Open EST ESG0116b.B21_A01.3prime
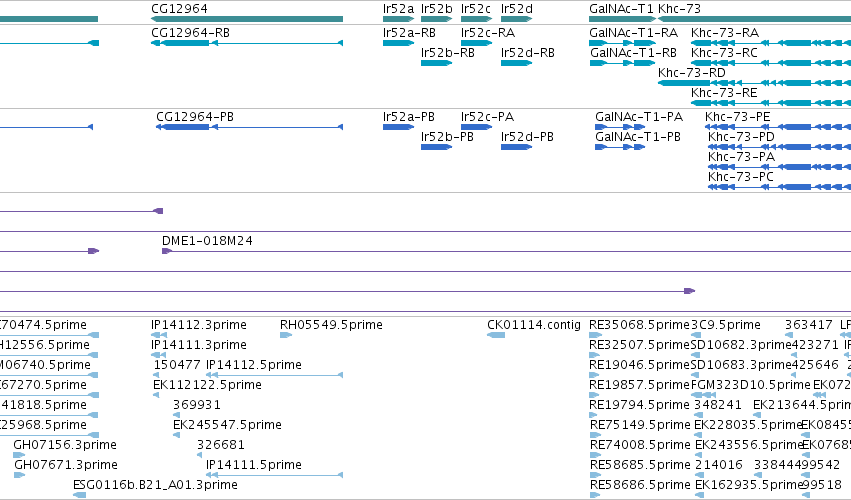This screenshot has height=500, width=851. 155,485
